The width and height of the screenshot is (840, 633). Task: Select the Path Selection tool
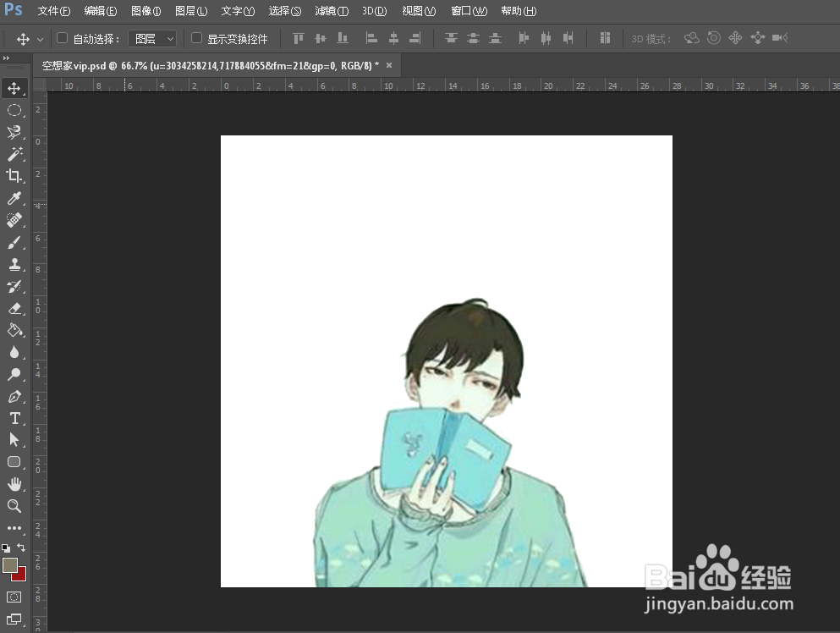pyautogui.click(x=14, y=440)
